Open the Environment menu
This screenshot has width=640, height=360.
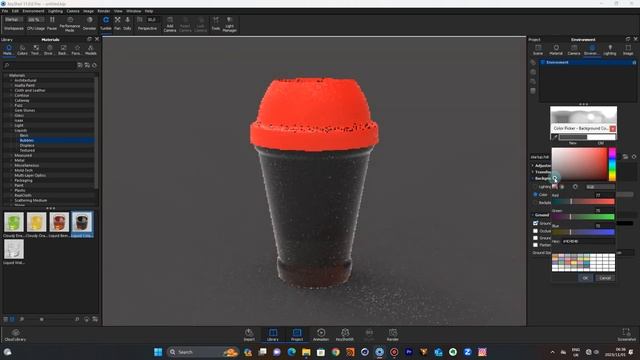(33, 11)
